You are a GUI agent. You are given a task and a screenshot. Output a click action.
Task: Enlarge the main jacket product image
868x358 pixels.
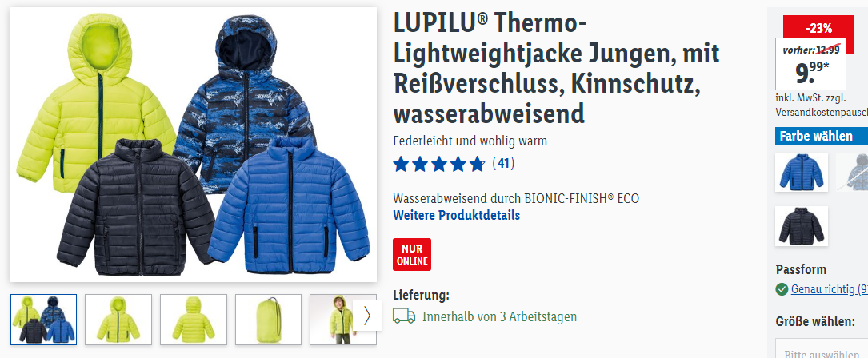[193, 145]
